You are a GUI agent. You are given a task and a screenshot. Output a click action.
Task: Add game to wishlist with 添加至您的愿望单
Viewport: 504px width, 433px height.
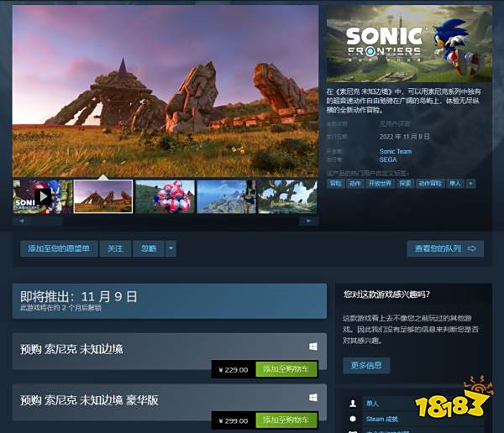[x=59, y=248]
